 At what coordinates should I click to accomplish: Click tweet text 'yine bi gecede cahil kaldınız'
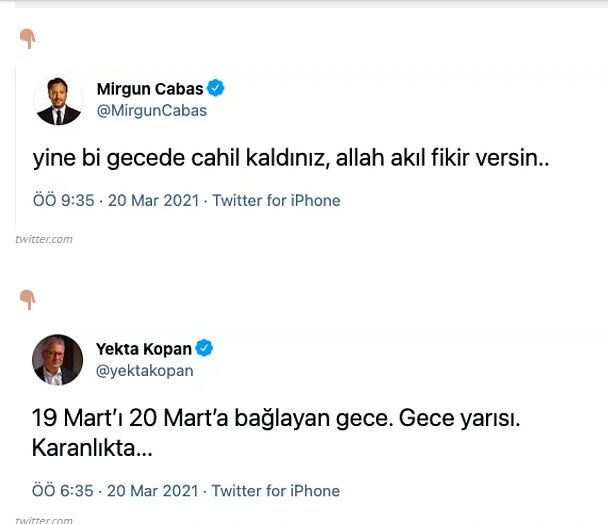tap(181, 158)
